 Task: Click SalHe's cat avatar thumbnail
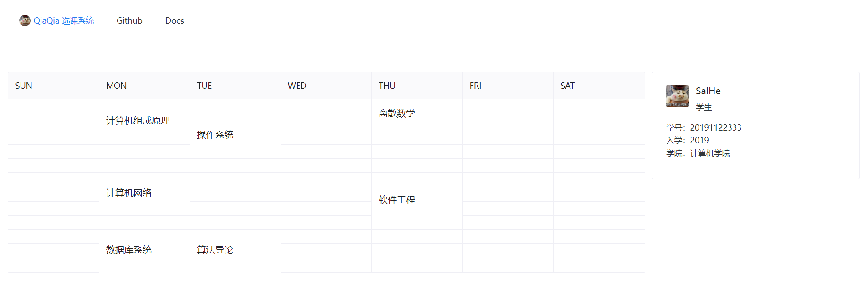click(678, 96)
